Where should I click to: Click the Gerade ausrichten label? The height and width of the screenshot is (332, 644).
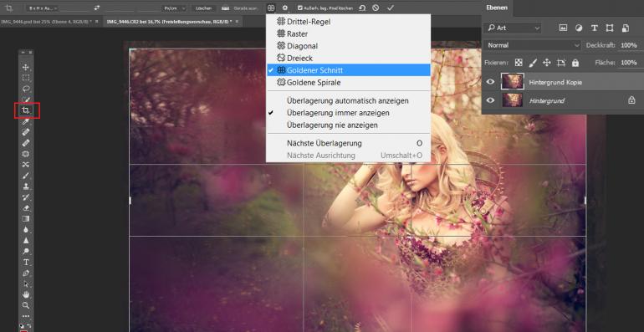pos(246,8)
